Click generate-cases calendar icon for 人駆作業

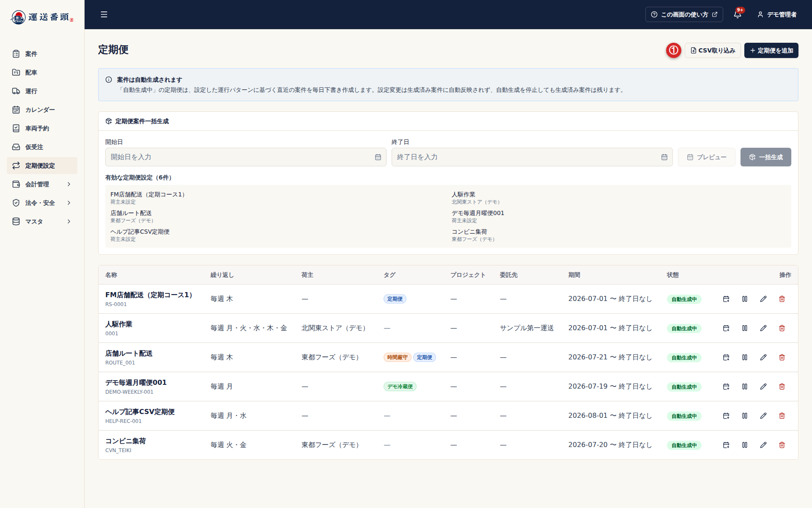pos(726,328)
